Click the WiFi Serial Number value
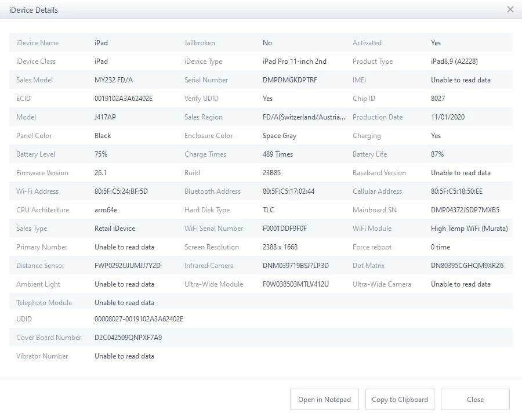Image resolution: width=522 pixels, height=420 pixels. click(x=285, y=229)
